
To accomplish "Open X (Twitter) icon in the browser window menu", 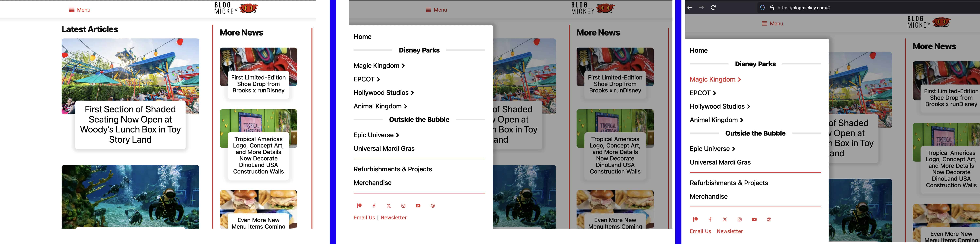I will (725, 219).
